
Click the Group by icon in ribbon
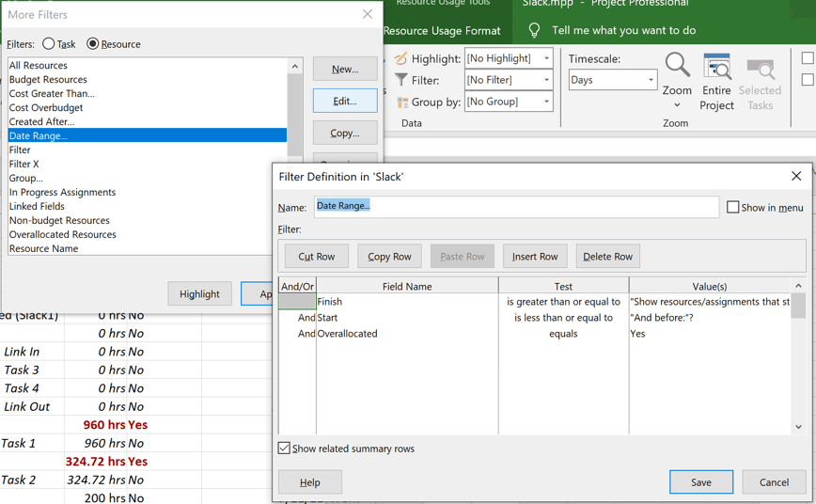[x=402, y=102]
